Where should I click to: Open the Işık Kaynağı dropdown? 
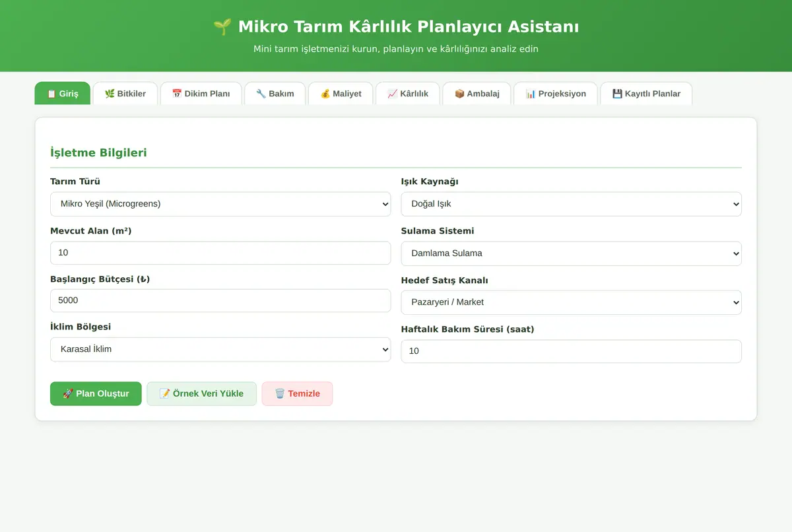(571, 204)
